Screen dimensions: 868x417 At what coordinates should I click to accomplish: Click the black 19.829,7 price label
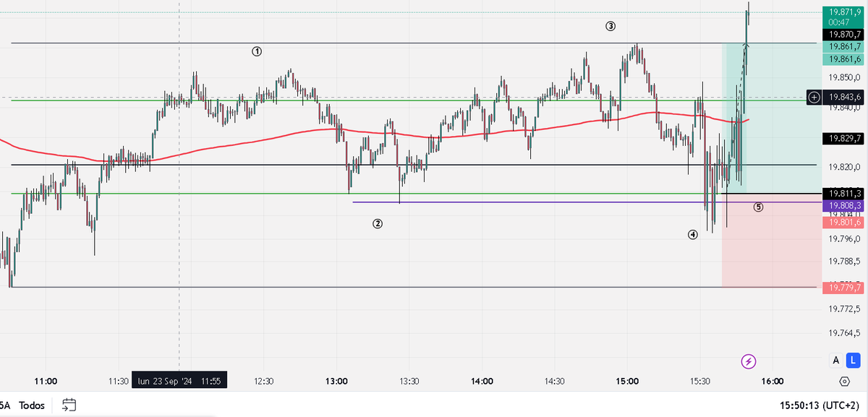845,138
